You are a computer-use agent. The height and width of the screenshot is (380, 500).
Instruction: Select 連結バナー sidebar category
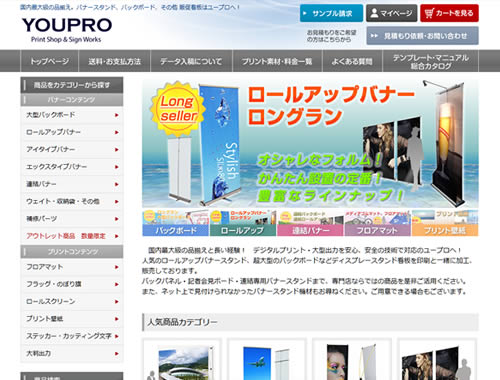tap(72, 184)
